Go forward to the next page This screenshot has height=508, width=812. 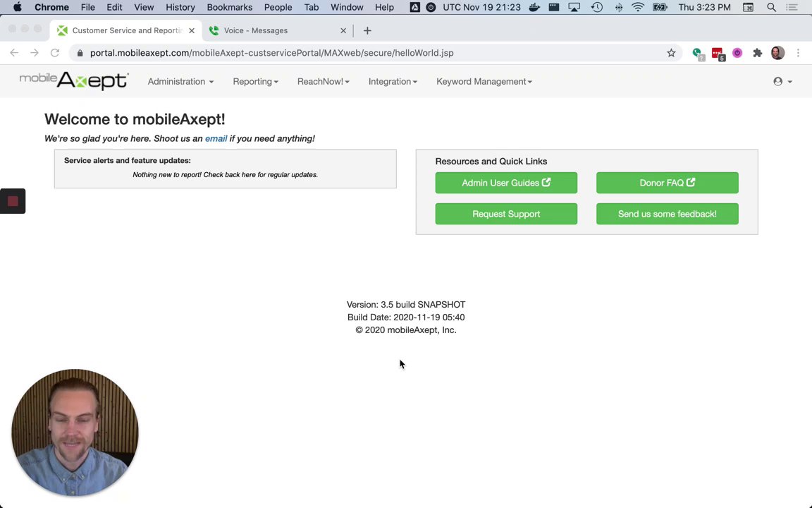(x=34, y=53)
